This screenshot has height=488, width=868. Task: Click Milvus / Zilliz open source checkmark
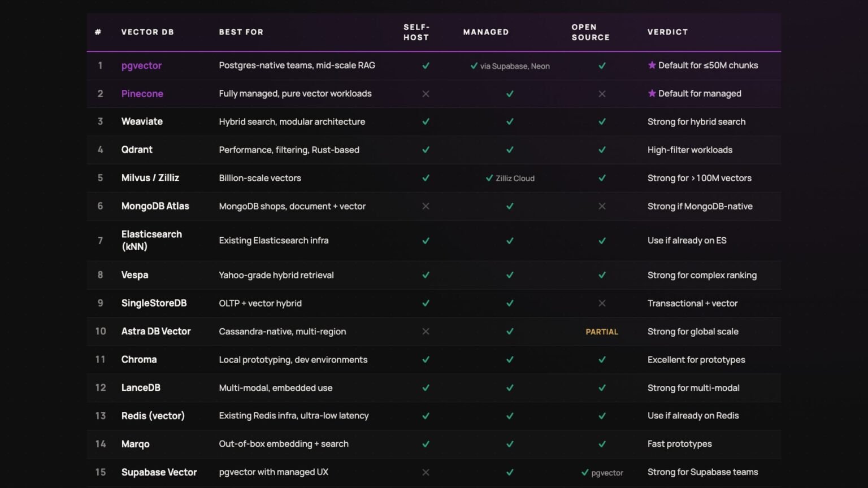(602, 178)
